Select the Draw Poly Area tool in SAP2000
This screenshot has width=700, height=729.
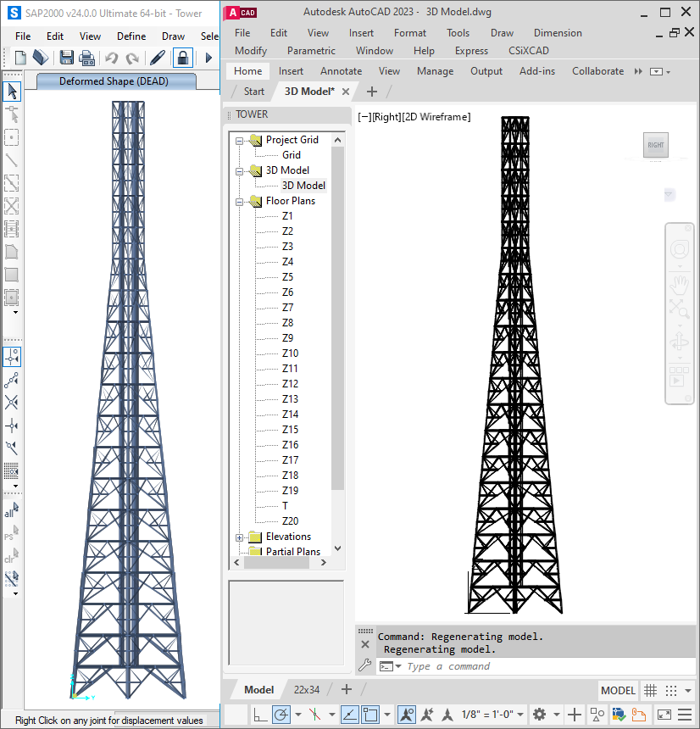coord(12,252)
